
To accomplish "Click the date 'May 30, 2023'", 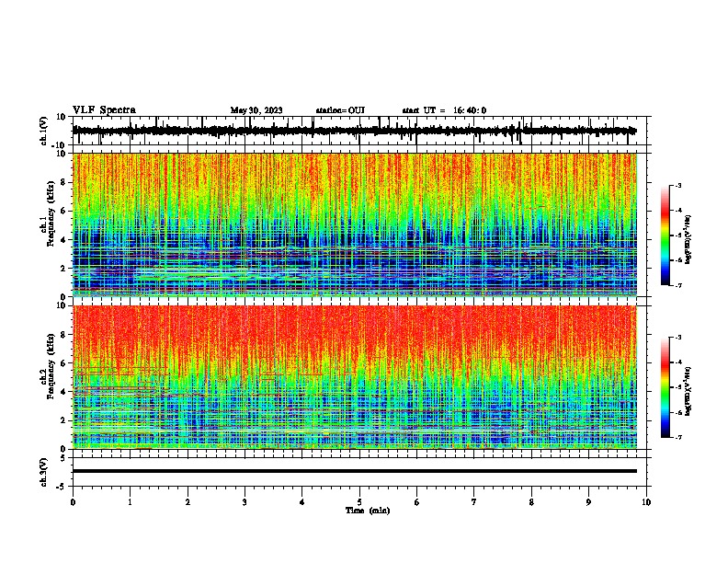I will [x=256, y=110].
